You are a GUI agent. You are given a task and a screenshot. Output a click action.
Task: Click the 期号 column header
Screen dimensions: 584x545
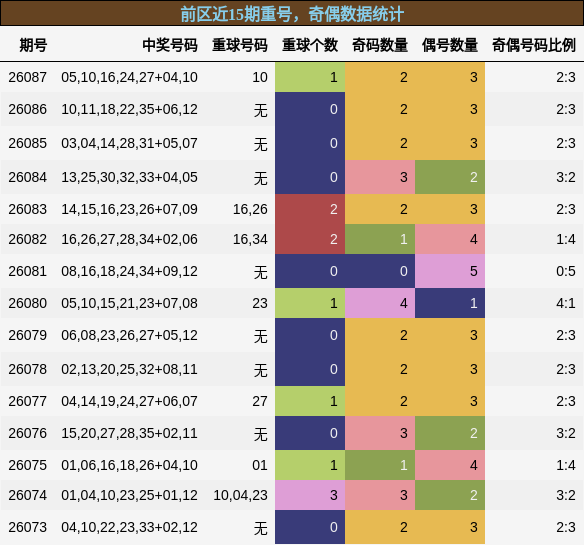(33, 45)
